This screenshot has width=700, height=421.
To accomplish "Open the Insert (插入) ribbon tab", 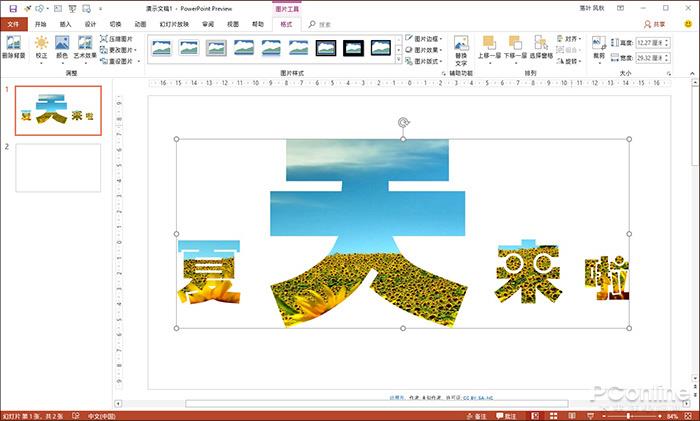I will coord(65,22).
